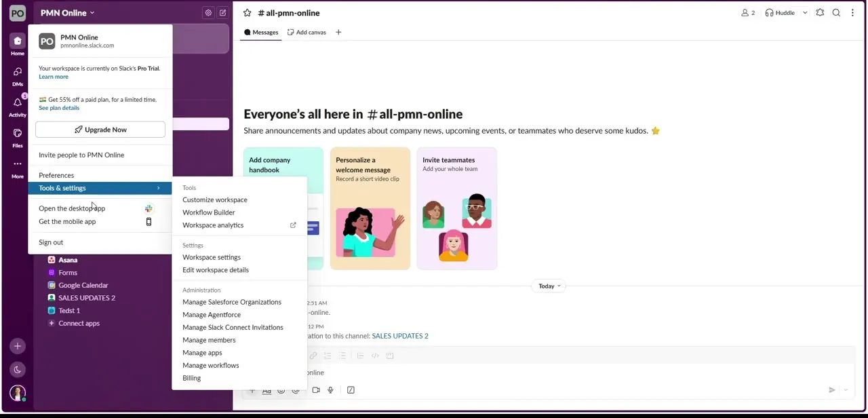Viewport: 868px width, 418px height.
Task: Click the send message arrow icon
Action: tap(831, 390)
